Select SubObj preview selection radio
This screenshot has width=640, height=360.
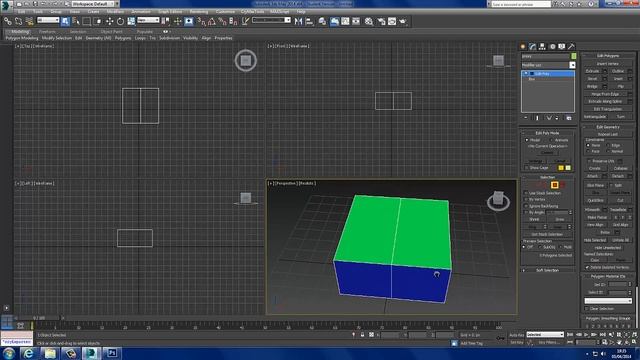(x=540, y=247)
